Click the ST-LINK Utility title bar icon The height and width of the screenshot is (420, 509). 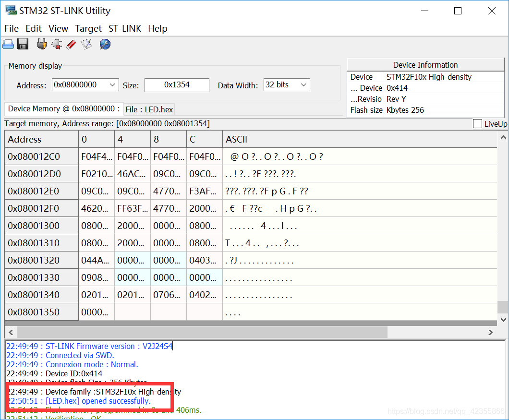[x=11, y=11]
